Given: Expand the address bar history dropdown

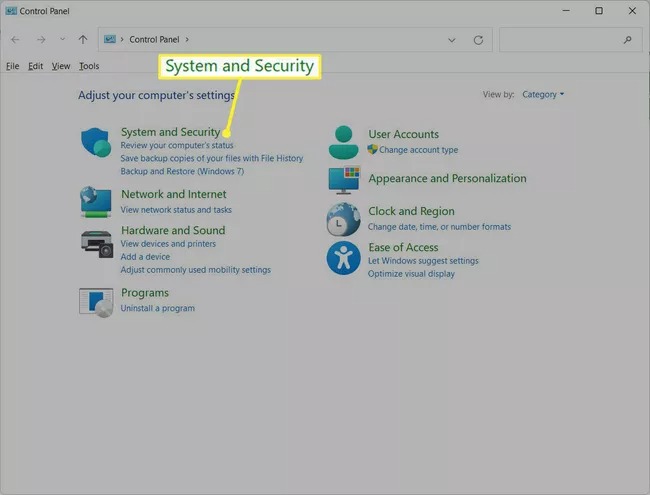Looking at the screenshot, I should tap(451, 40).
